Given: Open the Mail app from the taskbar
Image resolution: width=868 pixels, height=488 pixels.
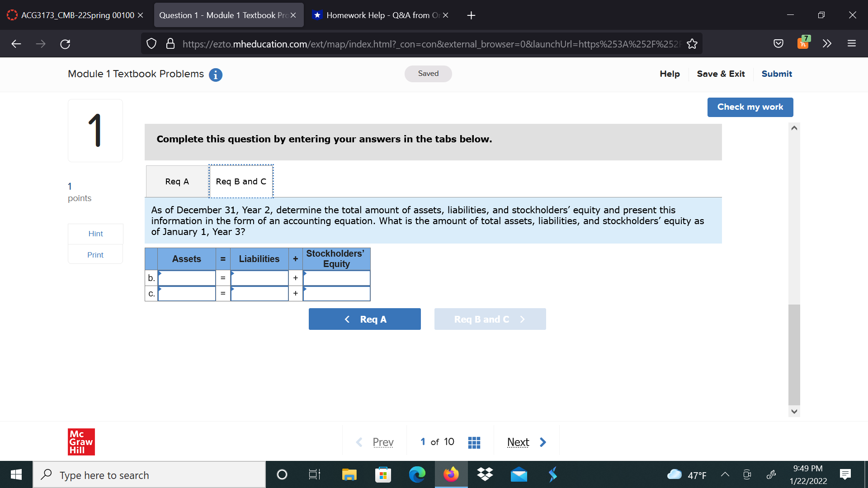Looking at the screenshot, I should [x=519, y=474].
